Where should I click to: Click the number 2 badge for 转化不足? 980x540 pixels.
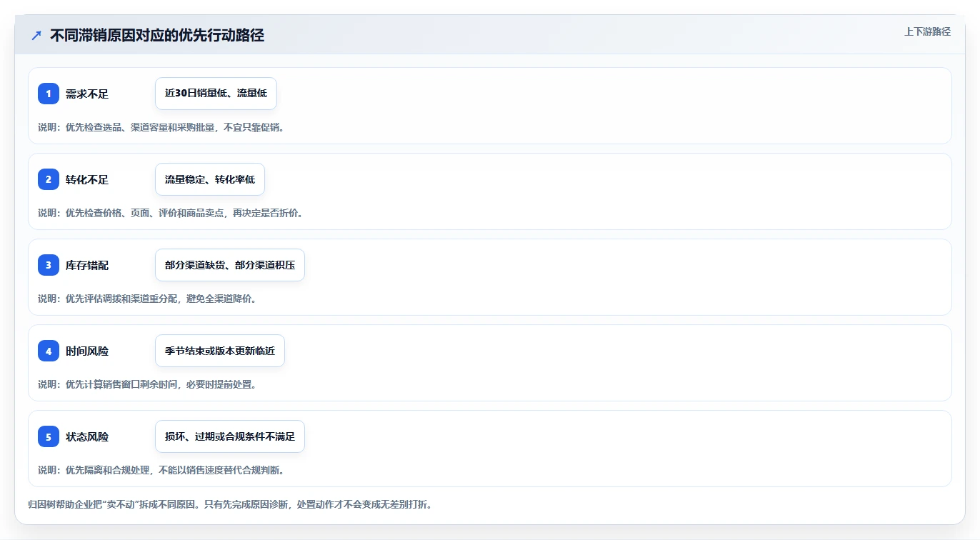point(49,179)
